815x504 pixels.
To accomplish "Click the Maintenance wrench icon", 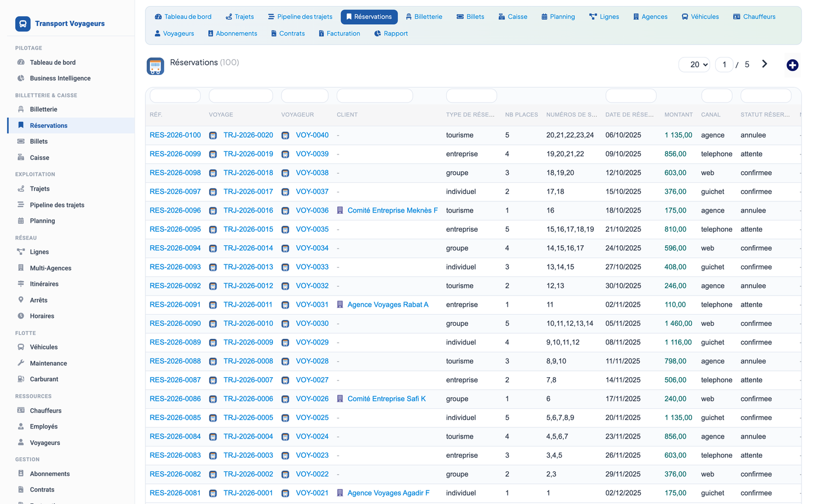I will point(21,363).
